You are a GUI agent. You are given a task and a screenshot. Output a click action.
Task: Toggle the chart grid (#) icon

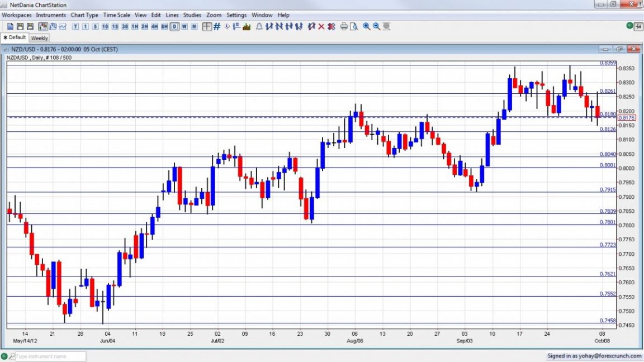click(x=217, y=26)
